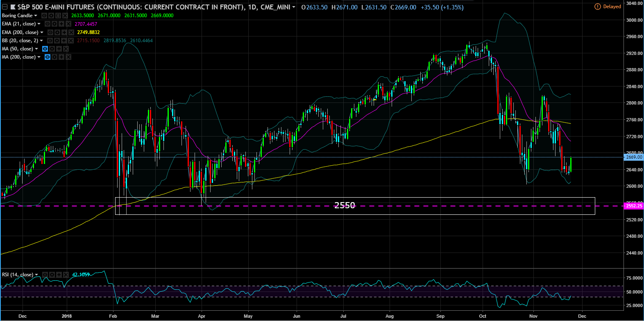
Task: Open Boring Candle settings gear
Action: [x=51, y=16]
